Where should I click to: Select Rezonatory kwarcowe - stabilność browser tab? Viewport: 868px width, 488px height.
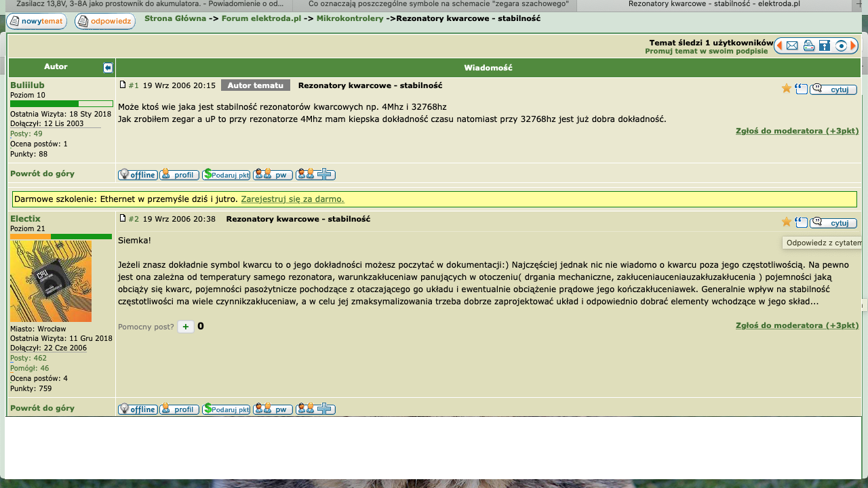(713, 4)
